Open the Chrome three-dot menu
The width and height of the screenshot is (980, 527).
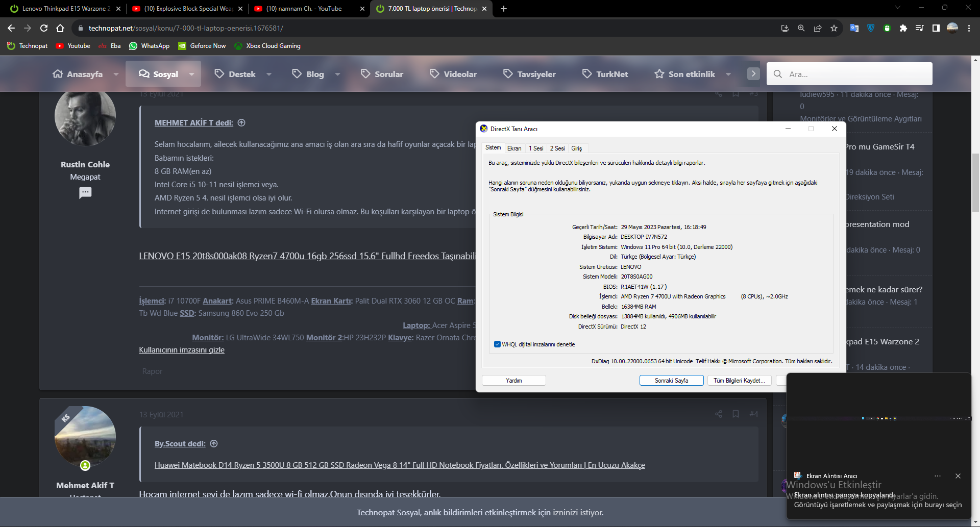point(969,28)
